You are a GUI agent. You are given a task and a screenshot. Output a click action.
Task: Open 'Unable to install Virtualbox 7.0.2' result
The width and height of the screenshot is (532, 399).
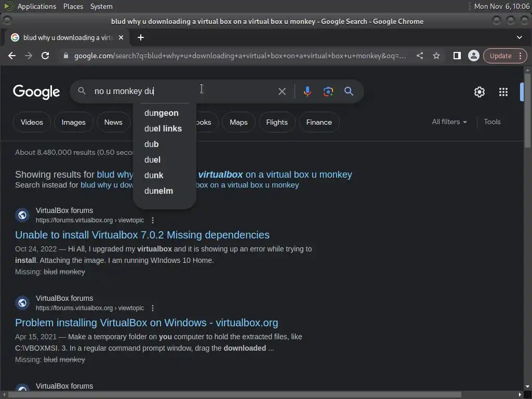pos(142,235)
